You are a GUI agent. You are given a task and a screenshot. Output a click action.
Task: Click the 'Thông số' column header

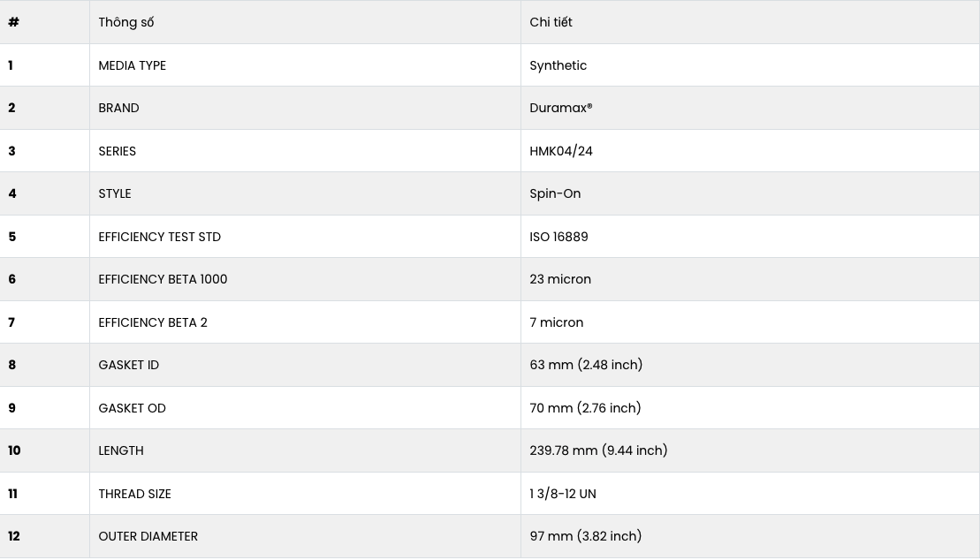coord(126,22)
